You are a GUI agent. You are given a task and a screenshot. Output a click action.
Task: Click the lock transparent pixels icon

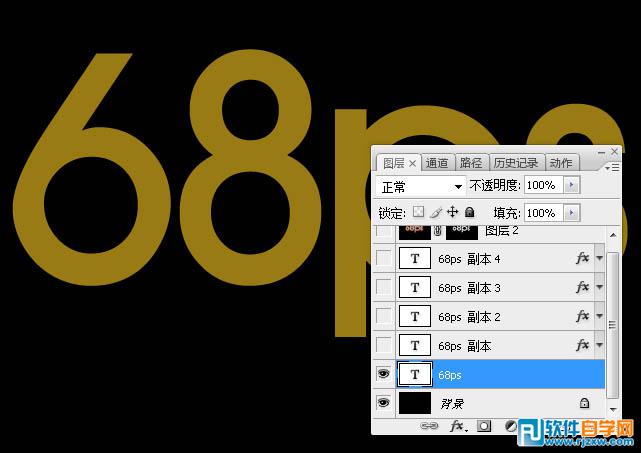418,212
